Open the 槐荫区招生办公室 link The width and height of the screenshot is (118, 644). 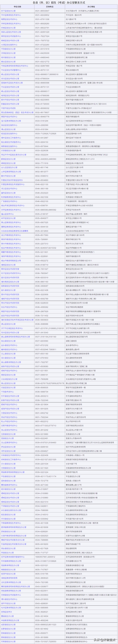click(8, 19)
